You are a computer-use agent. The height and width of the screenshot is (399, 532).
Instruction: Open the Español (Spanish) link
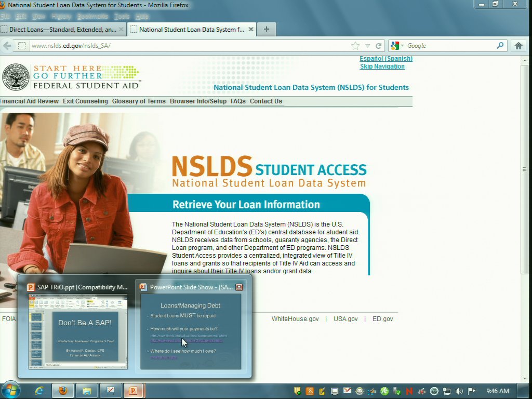pos(386,59)
